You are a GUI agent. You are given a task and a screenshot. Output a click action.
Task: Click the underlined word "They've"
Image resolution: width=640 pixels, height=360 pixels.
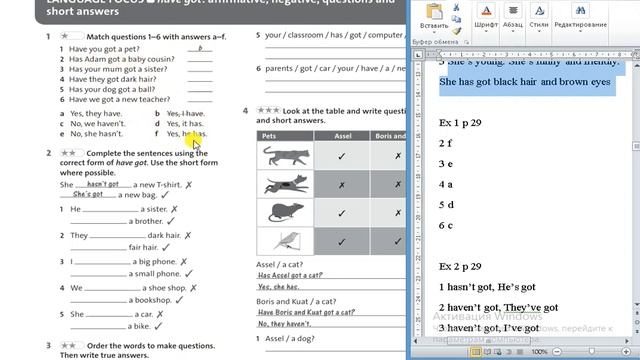pyautogui.click(x=523, y=307)
